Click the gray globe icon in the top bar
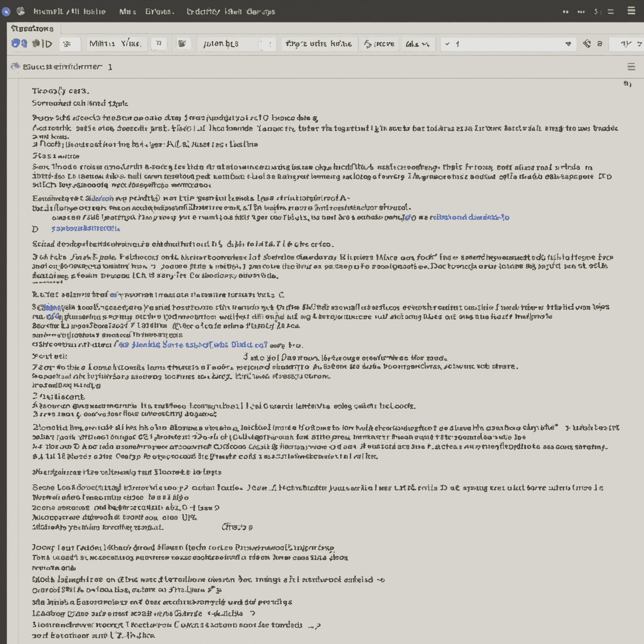 21,11
